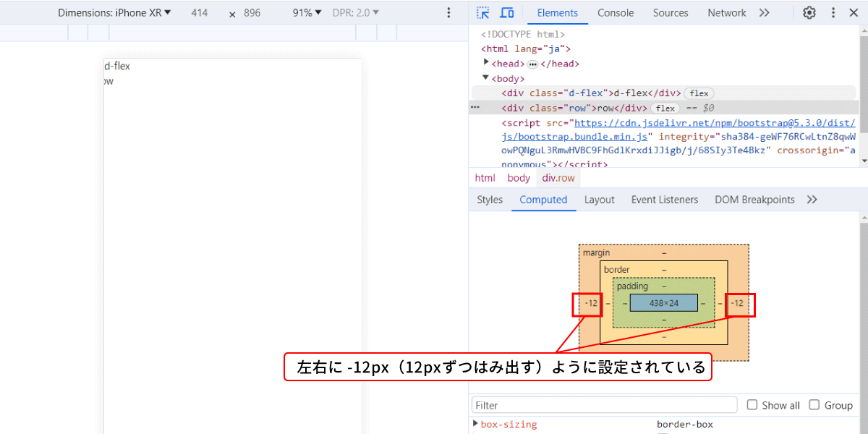Activate the inspect element picker icon

483,13
